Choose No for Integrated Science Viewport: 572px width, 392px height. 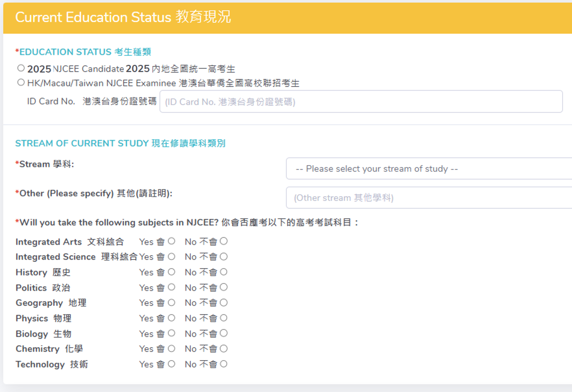tap(224, 256)
